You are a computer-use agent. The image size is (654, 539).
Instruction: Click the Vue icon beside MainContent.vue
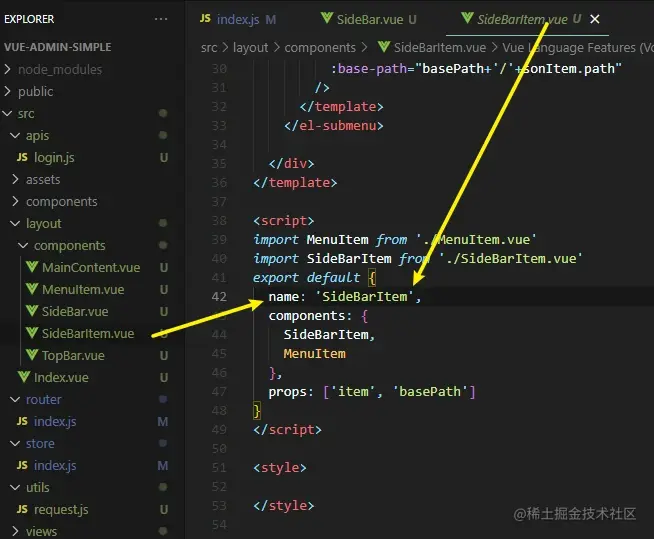(x=32, y=267)
